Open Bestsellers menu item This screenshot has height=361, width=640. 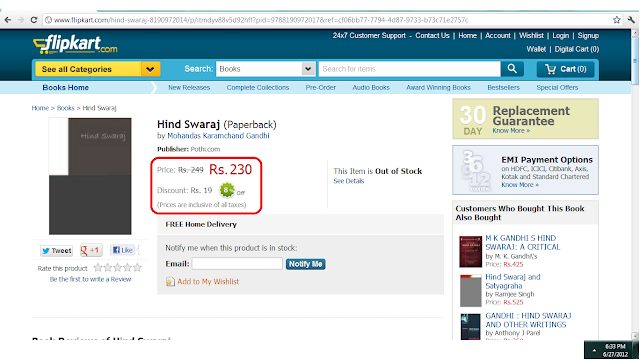click(503, 87)
